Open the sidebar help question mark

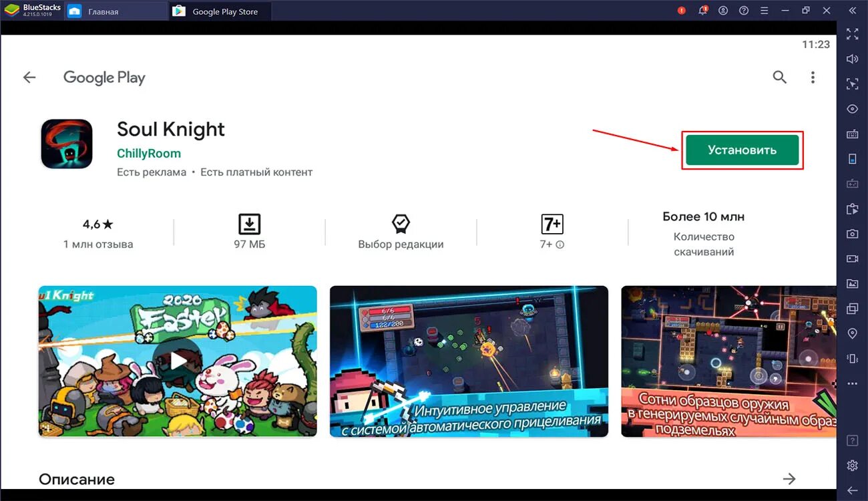tap(852, 441)
